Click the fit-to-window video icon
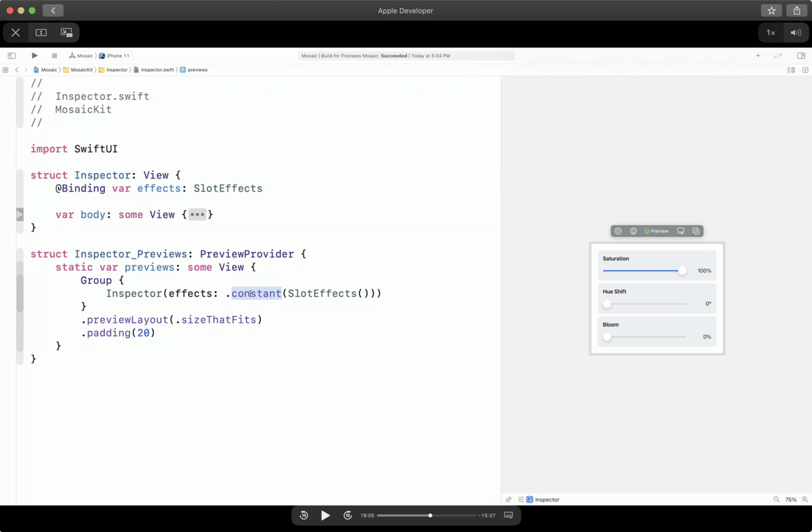 tap(41, 32)
